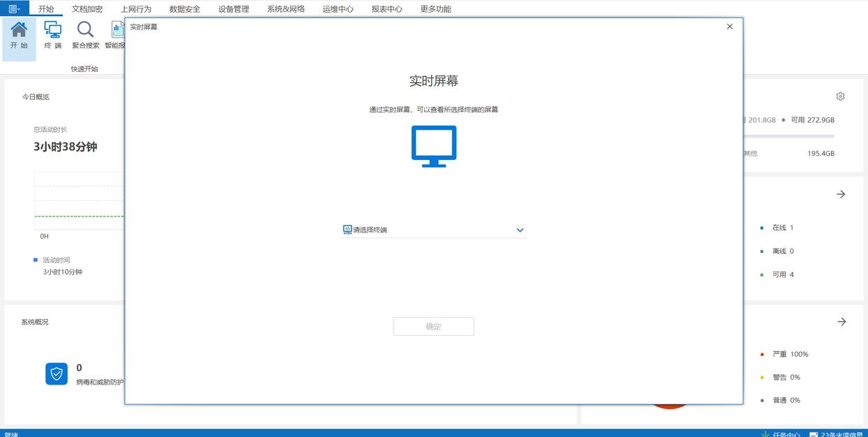The image size is (868, 437).
Task: Click the 离线 0 legend entry
Action: pyautogui.click(x=776, y=251)
